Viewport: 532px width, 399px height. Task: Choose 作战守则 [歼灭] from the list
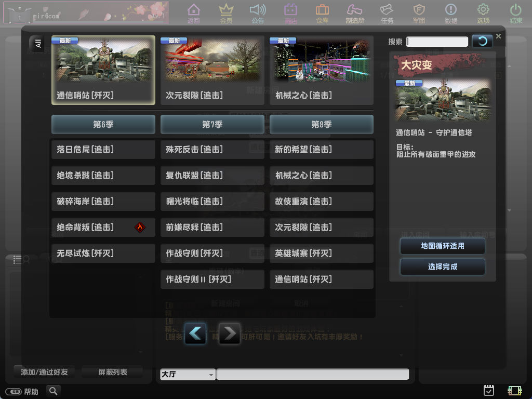[x=212, y=253]
